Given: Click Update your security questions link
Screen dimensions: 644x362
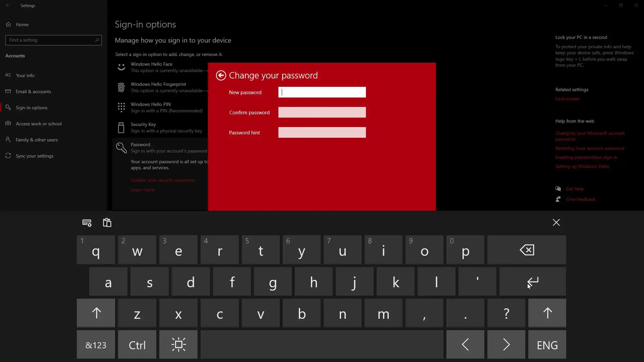Looking at the screenshot, I should pyautogui.click(x=163, y=180).
